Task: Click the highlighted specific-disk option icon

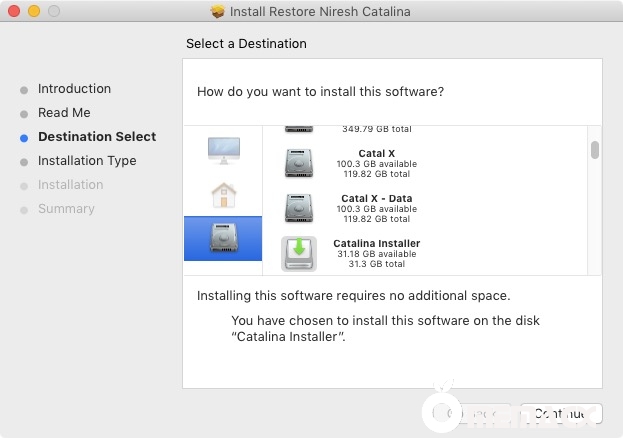Action: 223,238
